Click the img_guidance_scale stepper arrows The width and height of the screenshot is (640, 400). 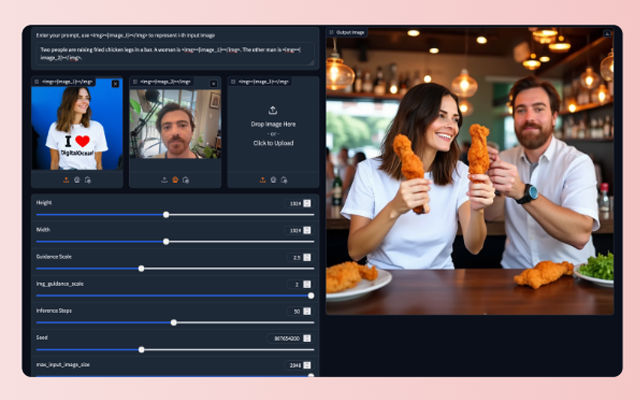coord(307,284)
